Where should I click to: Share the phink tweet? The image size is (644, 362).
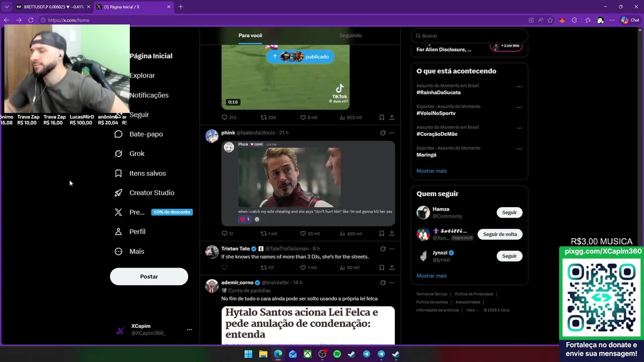tap(392, 233)
